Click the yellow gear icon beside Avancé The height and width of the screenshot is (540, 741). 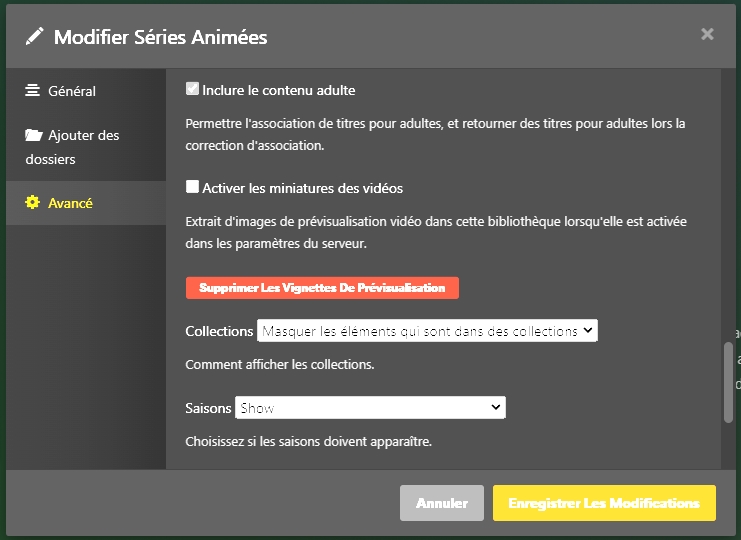click(x=33, y=203)
